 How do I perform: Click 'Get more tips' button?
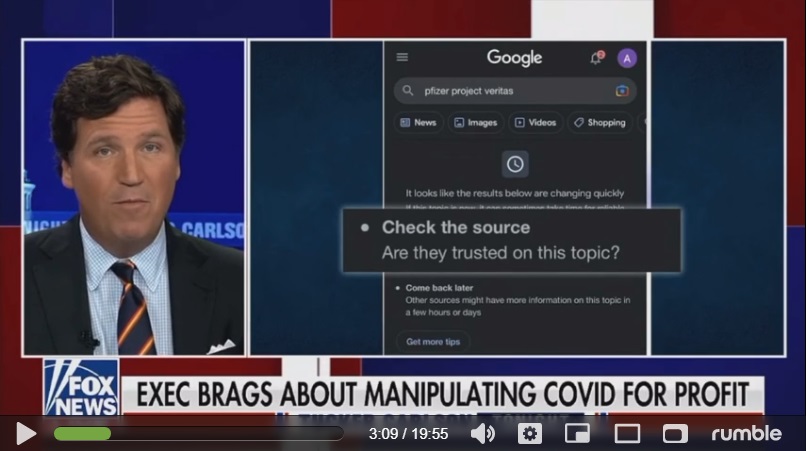click(433, 341)
